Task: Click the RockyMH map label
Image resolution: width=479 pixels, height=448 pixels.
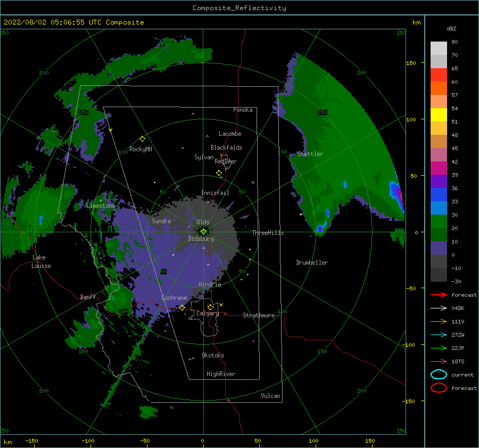Action: click(141, 149)
